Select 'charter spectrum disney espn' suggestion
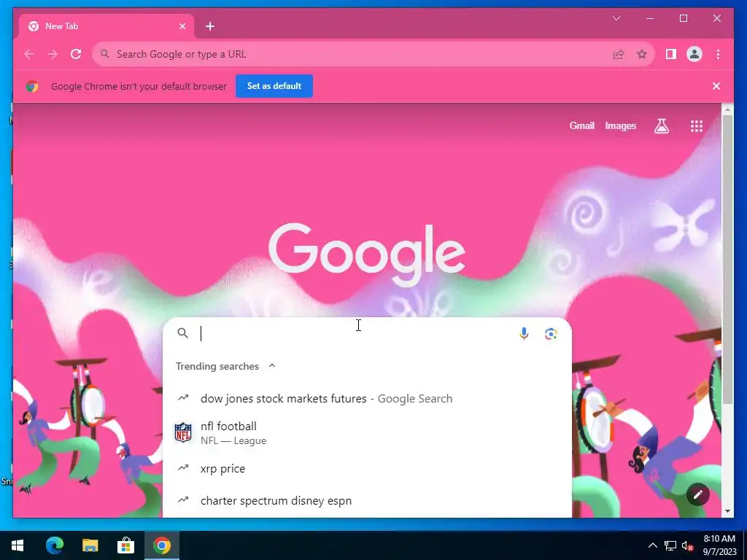Screen dimensions: 747x560 (367, 500)
